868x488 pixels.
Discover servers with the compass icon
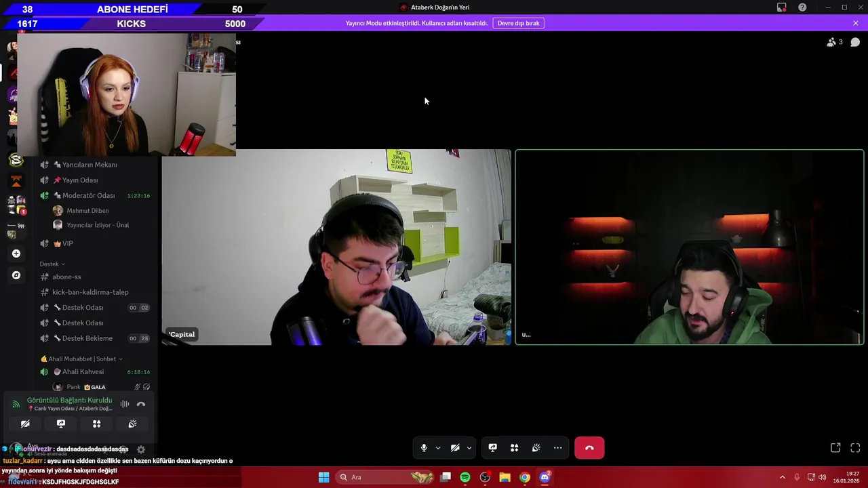[x=16, y=275]
